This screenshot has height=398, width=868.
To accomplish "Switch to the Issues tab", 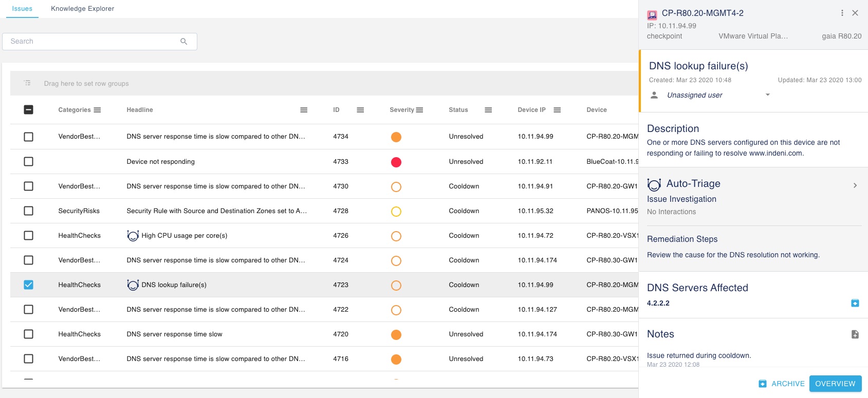I will (x=22, y=9).
